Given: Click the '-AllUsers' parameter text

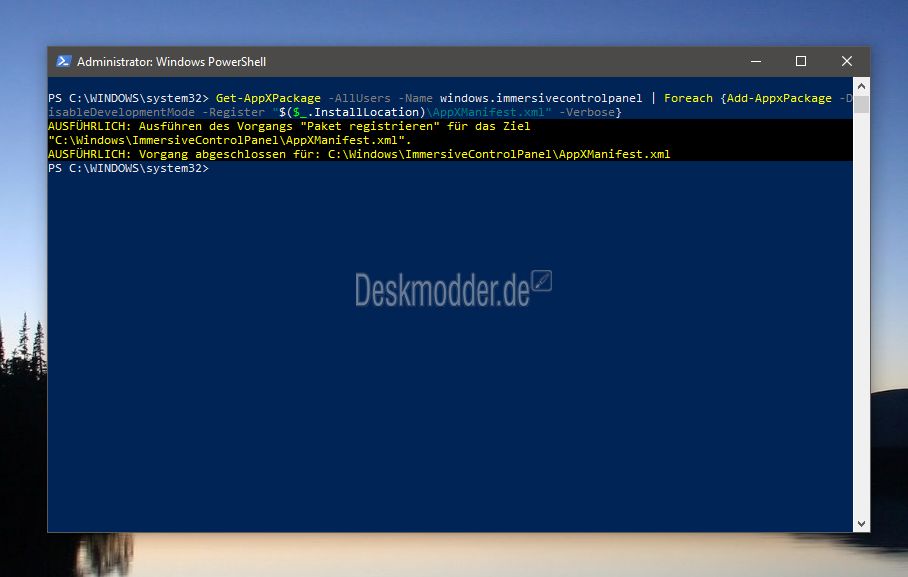Looking at the screenshot, I should 359,98.
